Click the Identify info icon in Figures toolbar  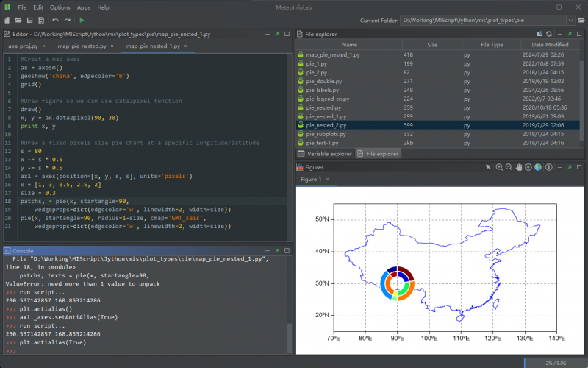[x=548, y=167]
